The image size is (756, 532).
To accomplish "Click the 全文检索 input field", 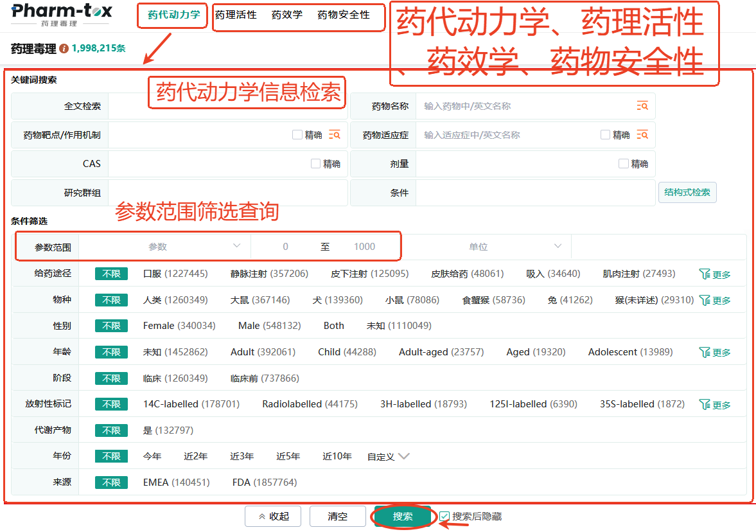I will (227, 106).
